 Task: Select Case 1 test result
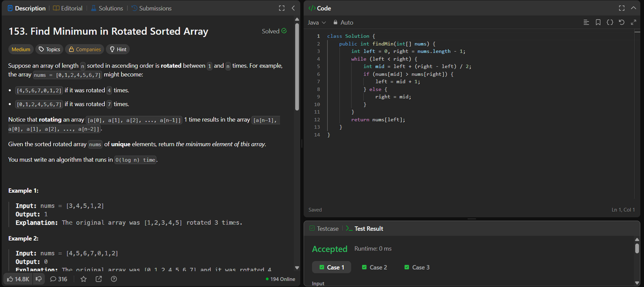pos(332,267)
